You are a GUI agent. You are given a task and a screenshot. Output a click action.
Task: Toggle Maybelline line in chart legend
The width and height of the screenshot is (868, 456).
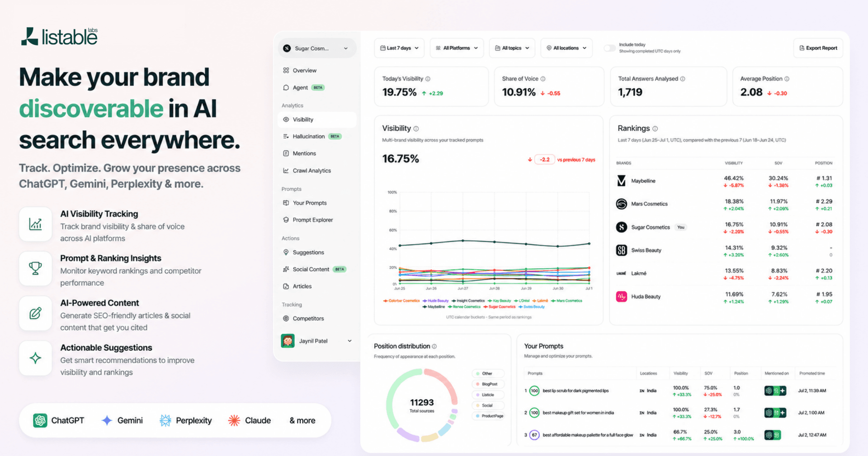tap(434, 307)
